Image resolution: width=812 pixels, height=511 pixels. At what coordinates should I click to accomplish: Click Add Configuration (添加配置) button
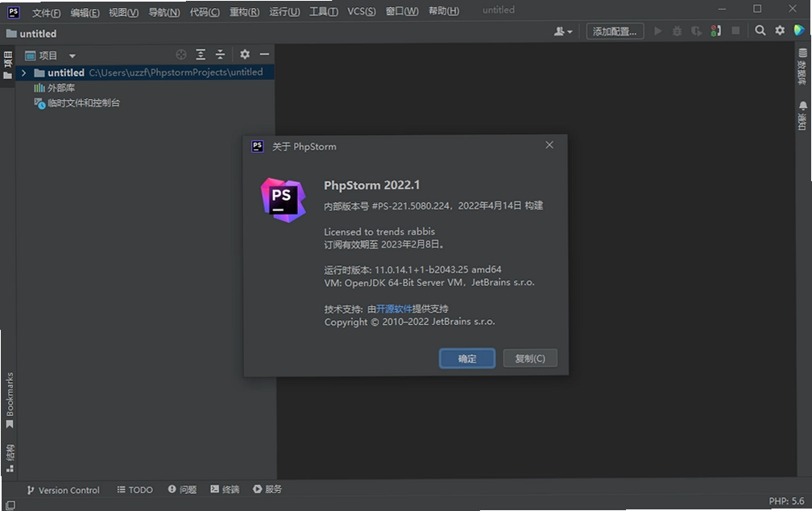pos(615,31)
